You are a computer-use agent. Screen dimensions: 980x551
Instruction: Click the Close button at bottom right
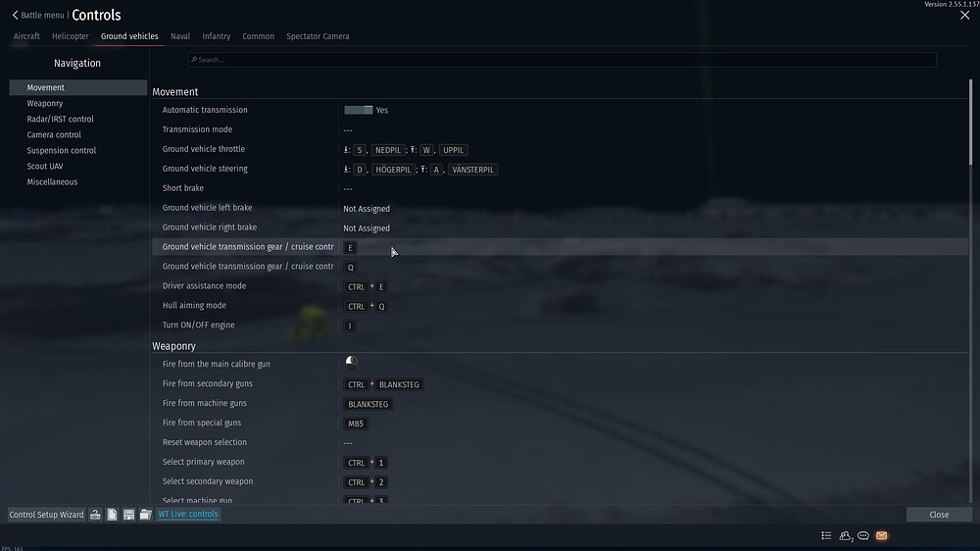tap(939, 514)
